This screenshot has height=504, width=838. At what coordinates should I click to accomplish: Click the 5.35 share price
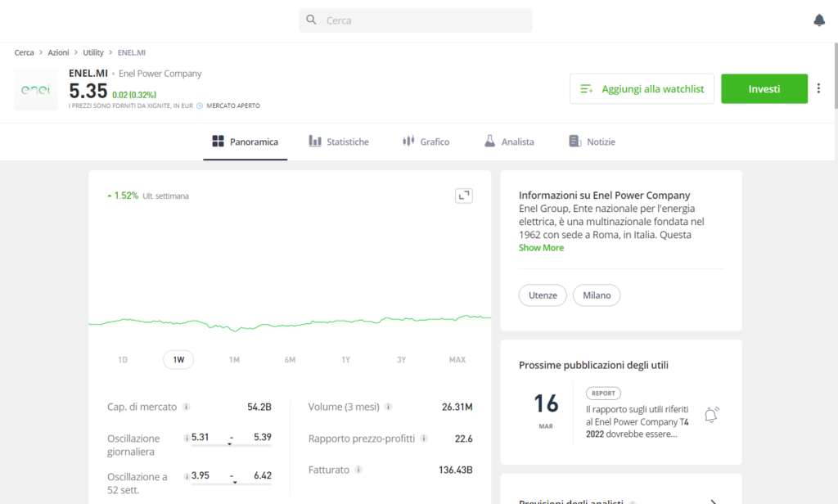tap(88, 91)
